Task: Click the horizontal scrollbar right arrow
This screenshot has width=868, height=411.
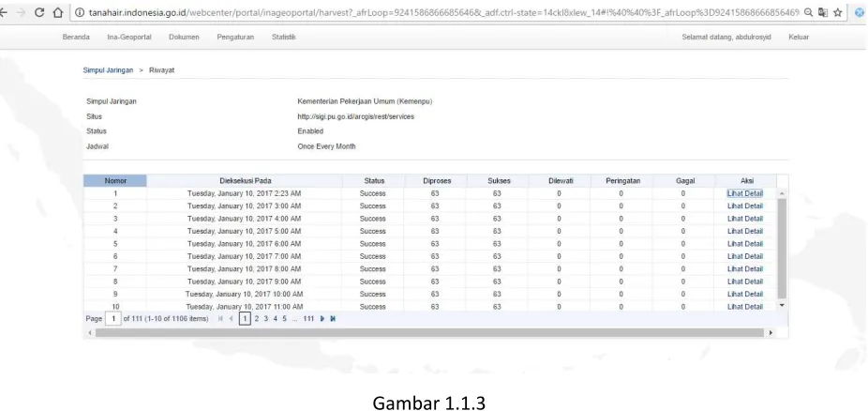Action: (771, 333)
